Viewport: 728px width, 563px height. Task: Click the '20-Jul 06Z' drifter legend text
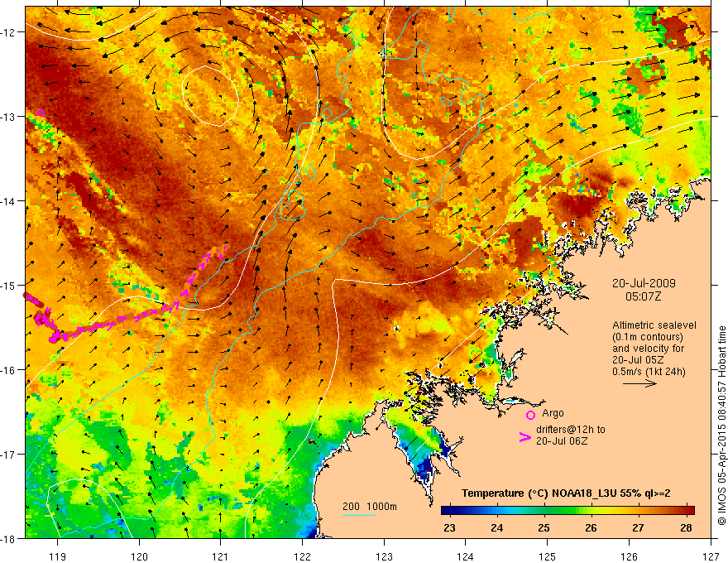click(x=562, y=440)
